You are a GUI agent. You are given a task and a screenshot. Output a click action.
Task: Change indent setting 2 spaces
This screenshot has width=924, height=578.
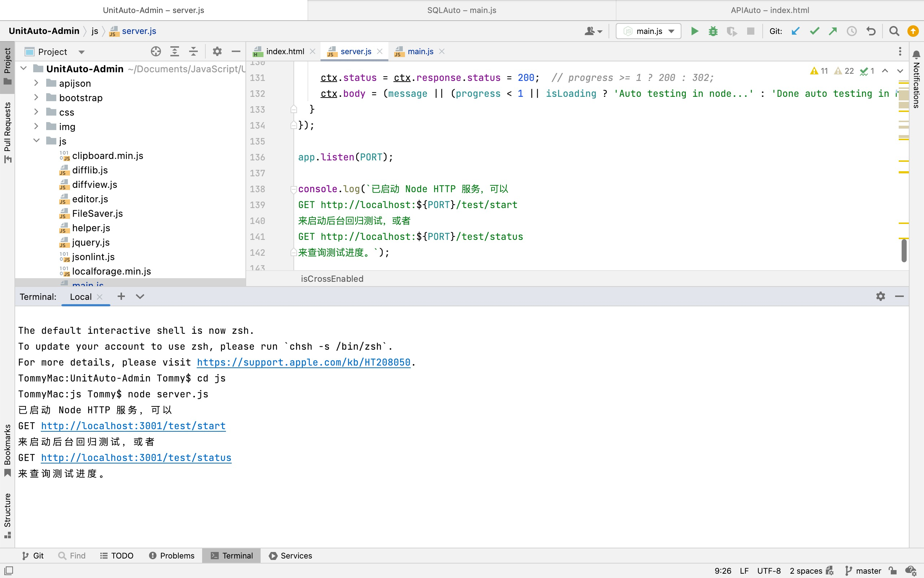coord(806,571)
